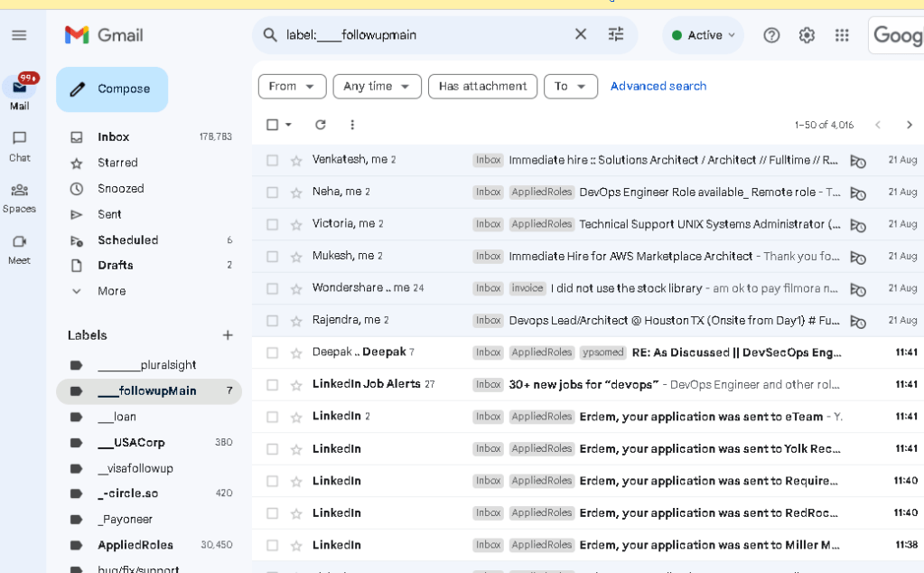This screenshot has height=573, width=924.
Task: Open the Google apps grid
Action: [842, 35]
